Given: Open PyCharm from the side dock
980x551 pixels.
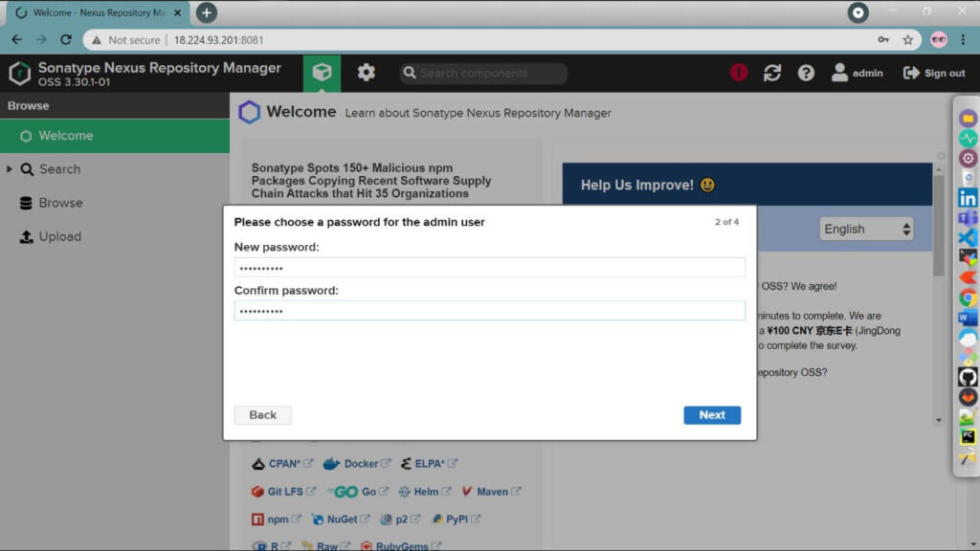Looking at the screenshot, I should point(968,436).
